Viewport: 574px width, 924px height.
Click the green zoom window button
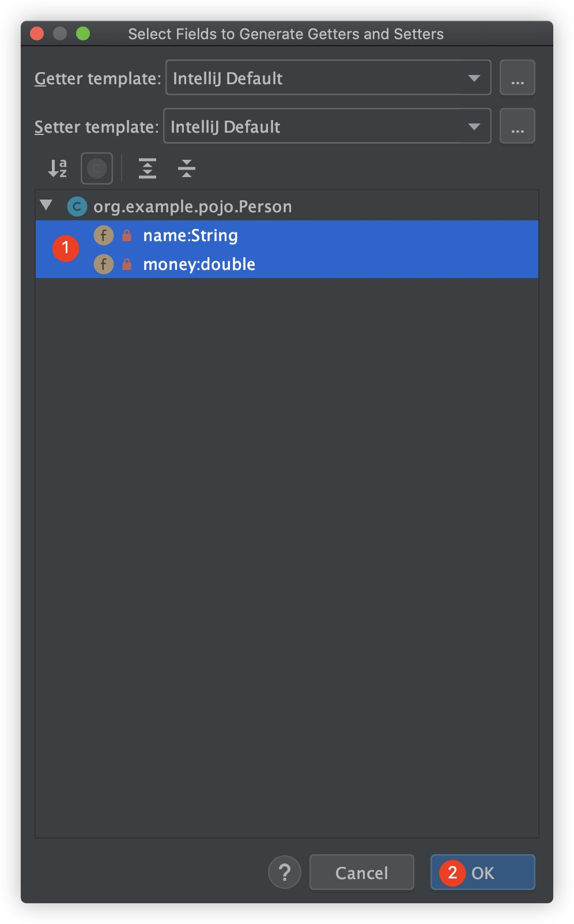83,34
